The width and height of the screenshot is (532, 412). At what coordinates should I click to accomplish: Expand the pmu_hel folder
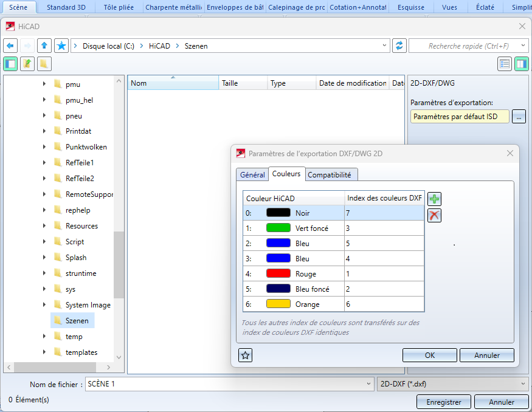(44, 100)
